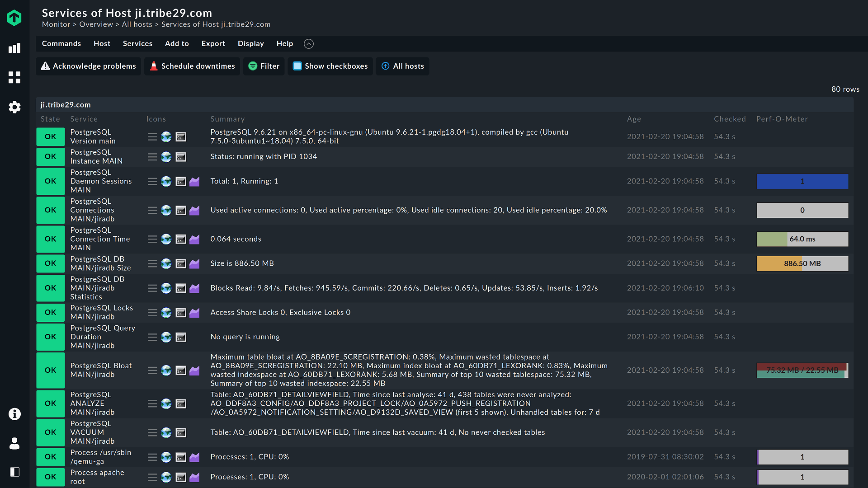Open the Help menu
This screenshot has width=868, height=488.
pyautogui.click(x=285, y=43)
